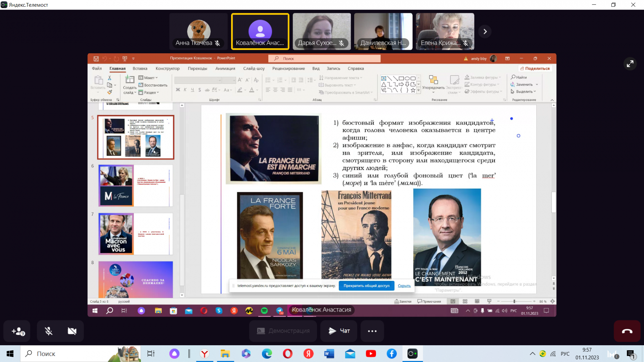The image size is (644, 362).
Task: Click Clear All Formatting icon
Action: (256, 80)
